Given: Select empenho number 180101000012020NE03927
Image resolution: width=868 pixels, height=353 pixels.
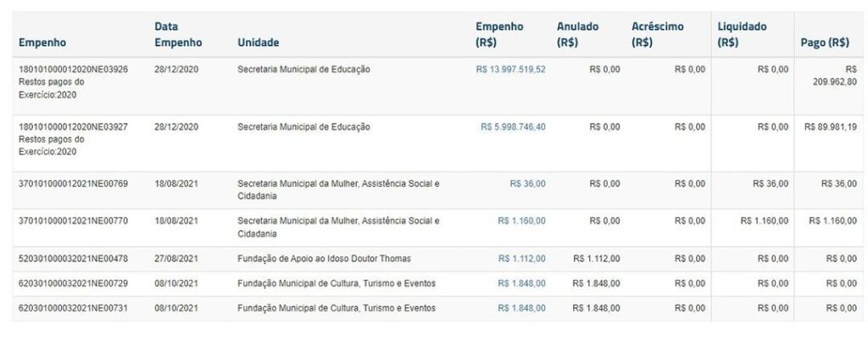Looking at the screenshot, I should [73, 127].
